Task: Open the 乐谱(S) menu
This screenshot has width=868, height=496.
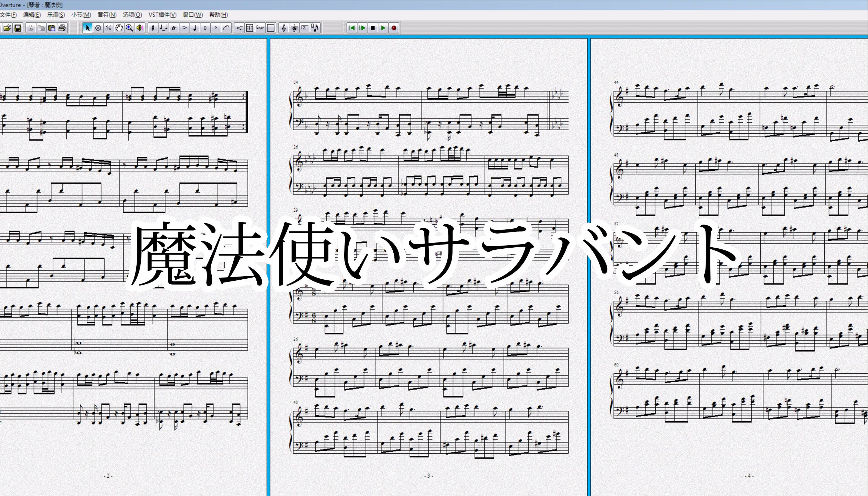Action: click(x=56, y=14)
